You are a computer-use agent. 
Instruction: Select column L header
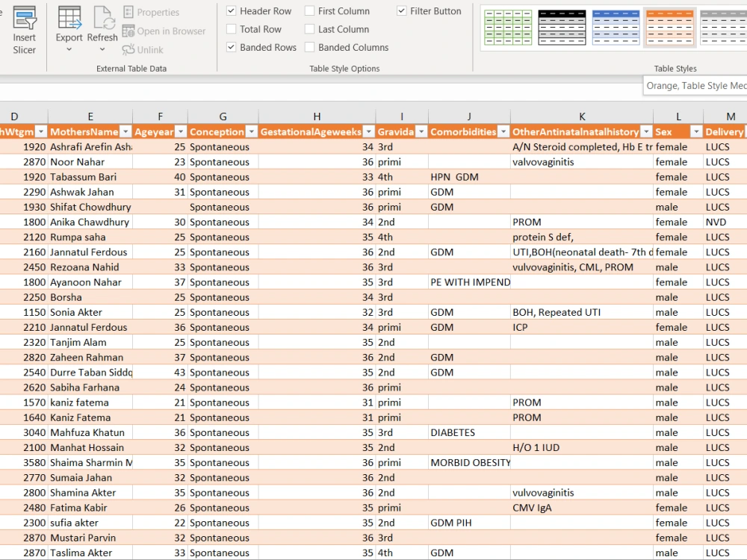point(678,116)
